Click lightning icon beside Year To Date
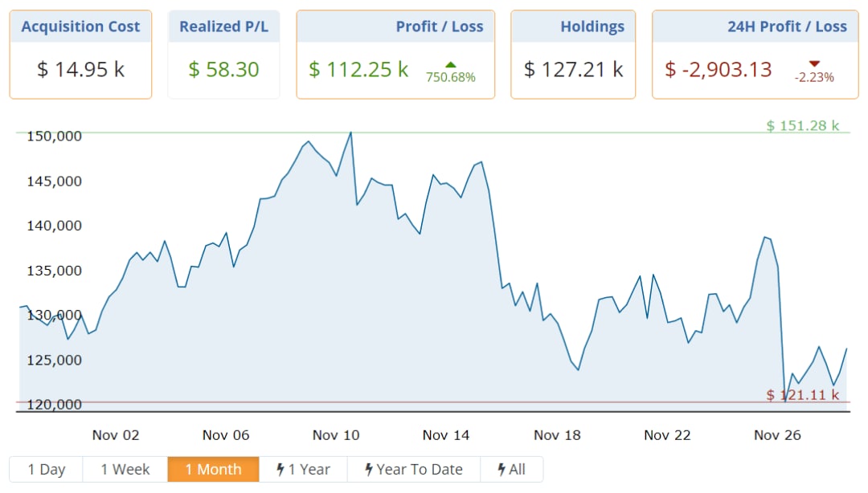The image size is (868, 493). tap(369, 470)
